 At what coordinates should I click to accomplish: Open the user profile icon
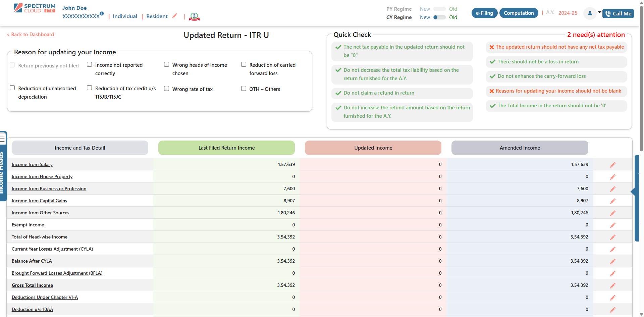pos(590,14)
